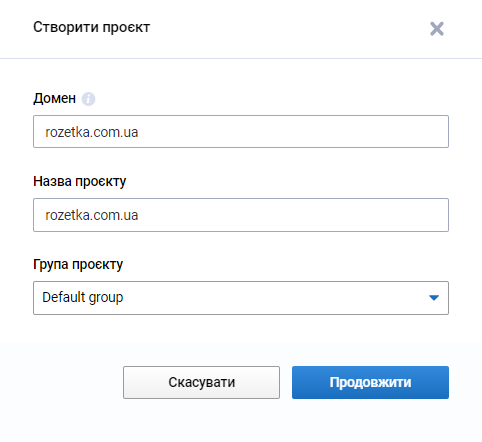Click the Назва проєкту input field

click(x=241, y=215)
